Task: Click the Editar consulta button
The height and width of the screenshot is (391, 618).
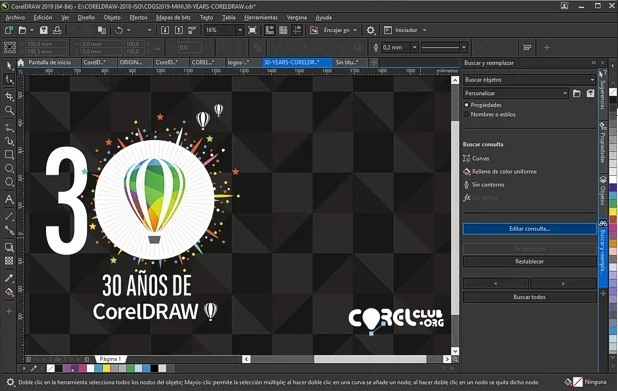Action: pos(529,229)
